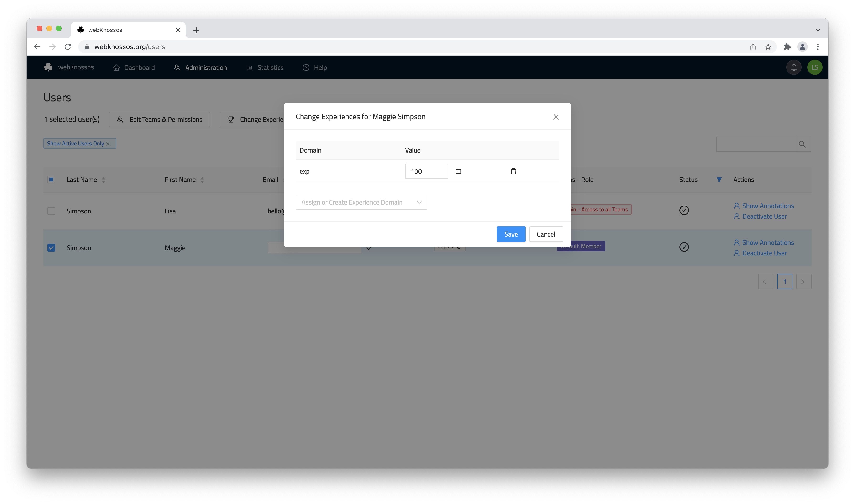Click the Access to all Teams tag
The image size is (855, 504).
coord(601,210)
